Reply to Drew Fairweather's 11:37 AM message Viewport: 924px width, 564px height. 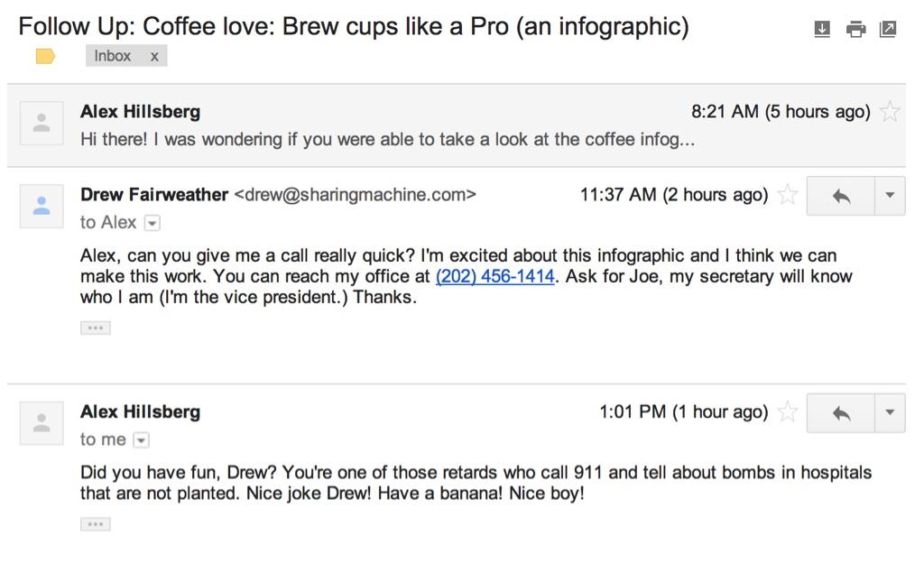(x=841, y=195)
